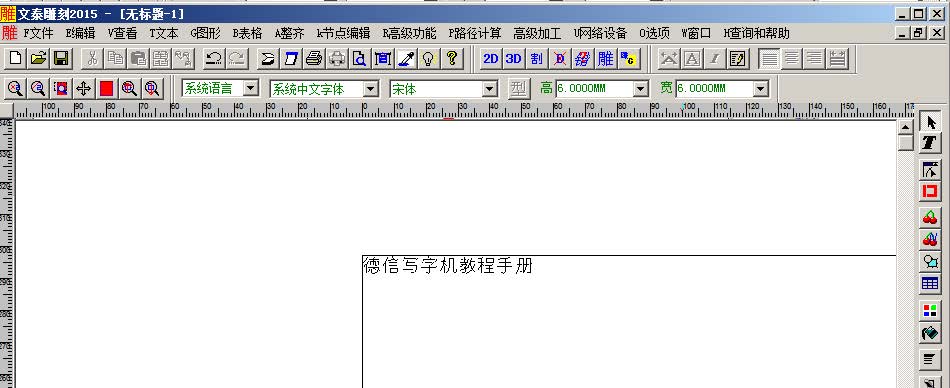Click inside the 宽 width value field

(714, 89)
